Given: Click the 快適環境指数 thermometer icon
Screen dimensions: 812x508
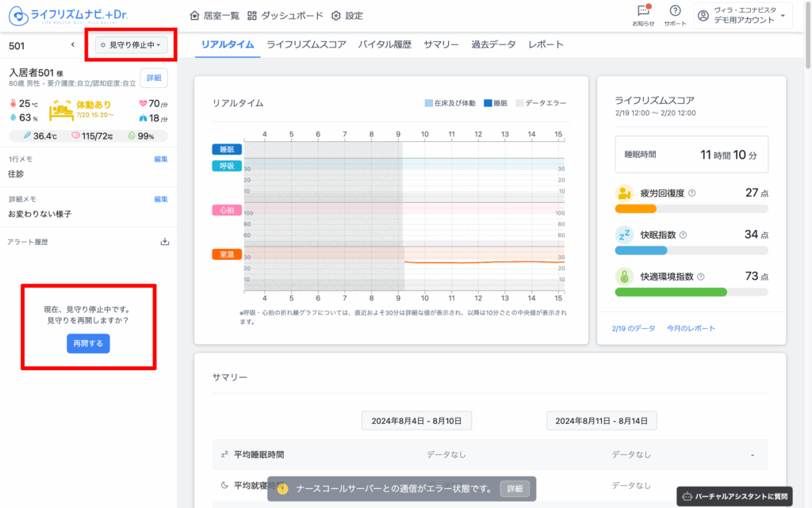Looking at the screenshot, I should [625, 277].
